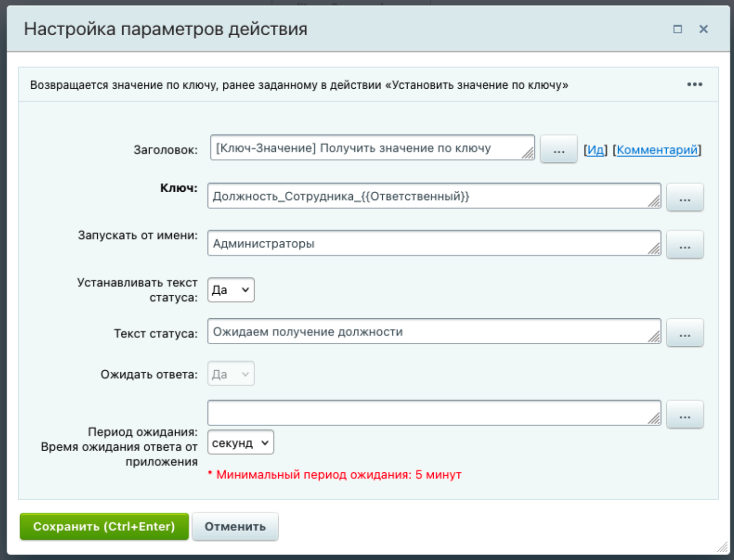The image size is (734, 560).
Task: Click the Ид link
Action: pyautogui.click(x=596, y=150)
